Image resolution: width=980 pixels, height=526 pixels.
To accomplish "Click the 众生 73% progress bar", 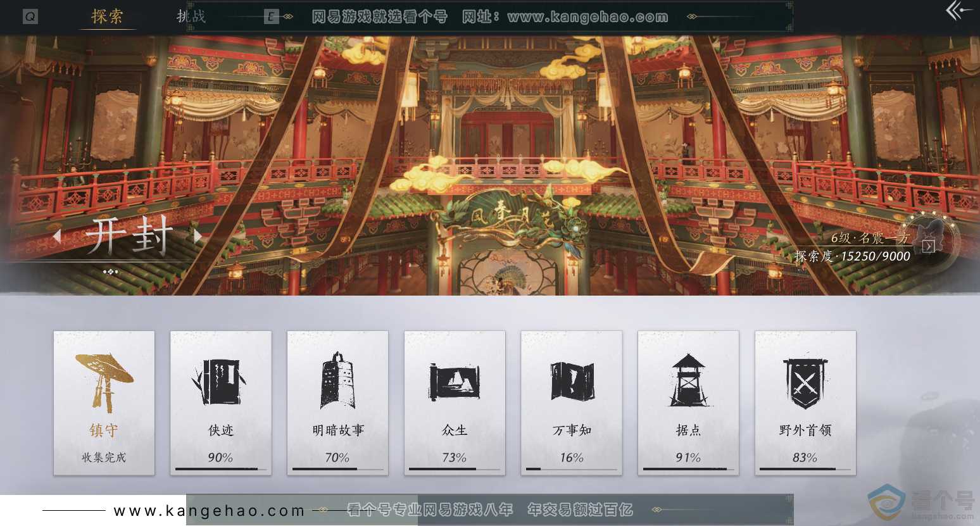I will pyautogui.click(x=455, y=469).
